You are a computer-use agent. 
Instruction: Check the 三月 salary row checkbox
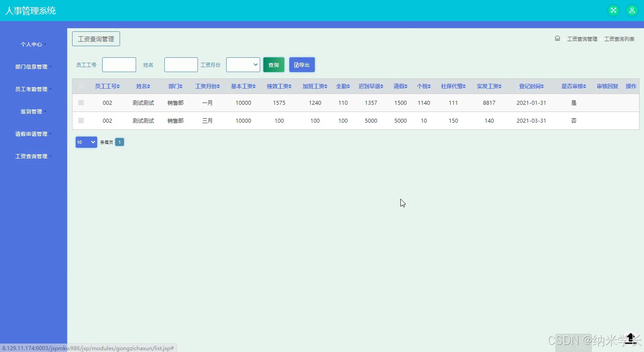81,120
